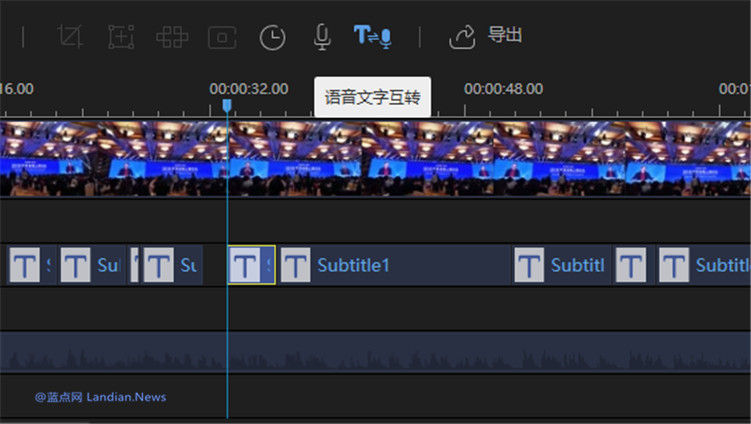Select the Crop tool icon

(x=70, y=37)
